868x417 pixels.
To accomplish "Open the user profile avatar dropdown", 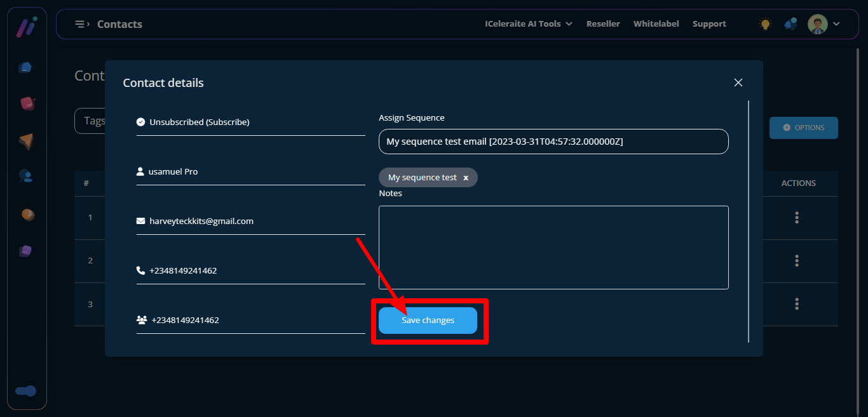I will [x=824, y=24].
